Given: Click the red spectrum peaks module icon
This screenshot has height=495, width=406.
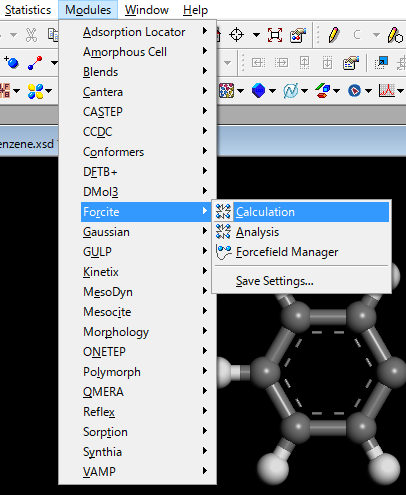Looking at the screenshot, I should point(387,91).
